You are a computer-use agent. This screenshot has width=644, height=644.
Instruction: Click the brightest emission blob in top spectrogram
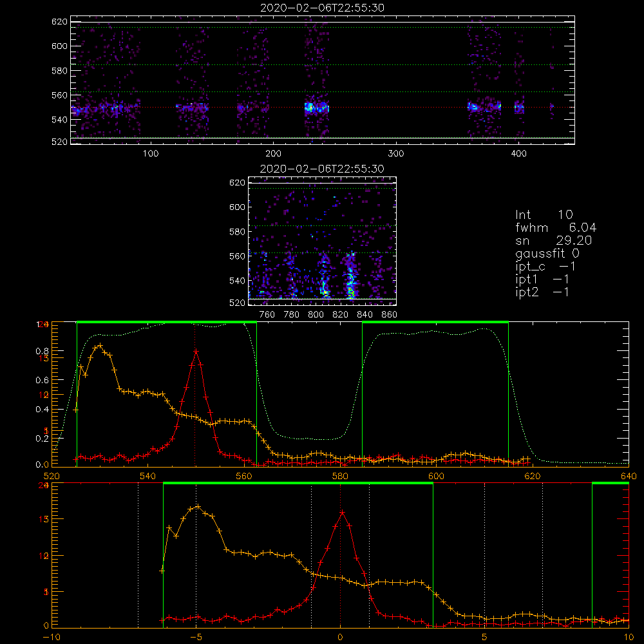[x=310, y=108]
